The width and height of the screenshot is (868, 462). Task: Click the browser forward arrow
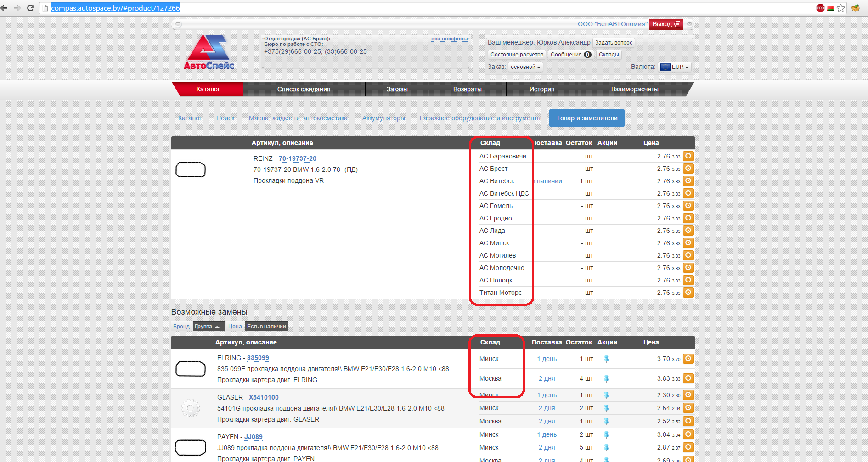(x=17, y=8)
